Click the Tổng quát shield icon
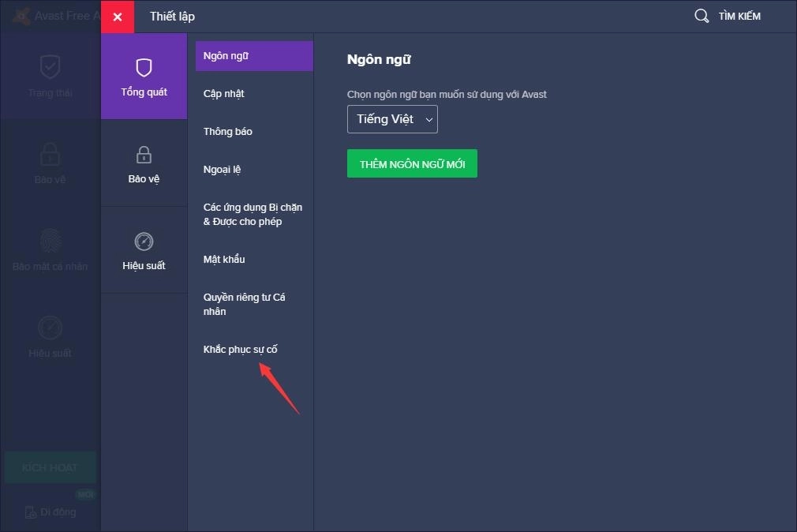Viewport: 797px width, 532px height. (144, 68)
